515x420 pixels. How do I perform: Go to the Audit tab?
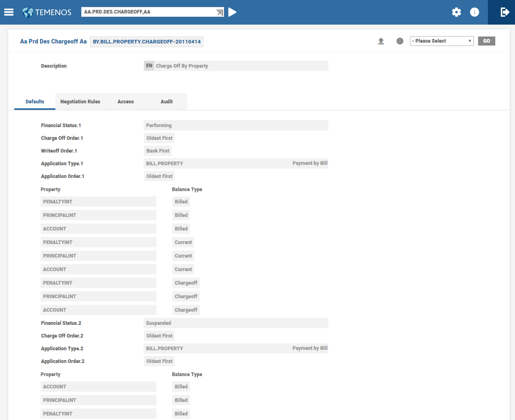coord(167,102)
